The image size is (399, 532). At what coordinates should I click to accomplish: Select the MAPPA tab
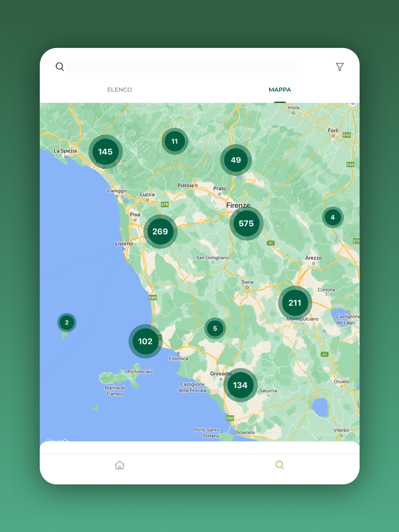click(280, 90)
